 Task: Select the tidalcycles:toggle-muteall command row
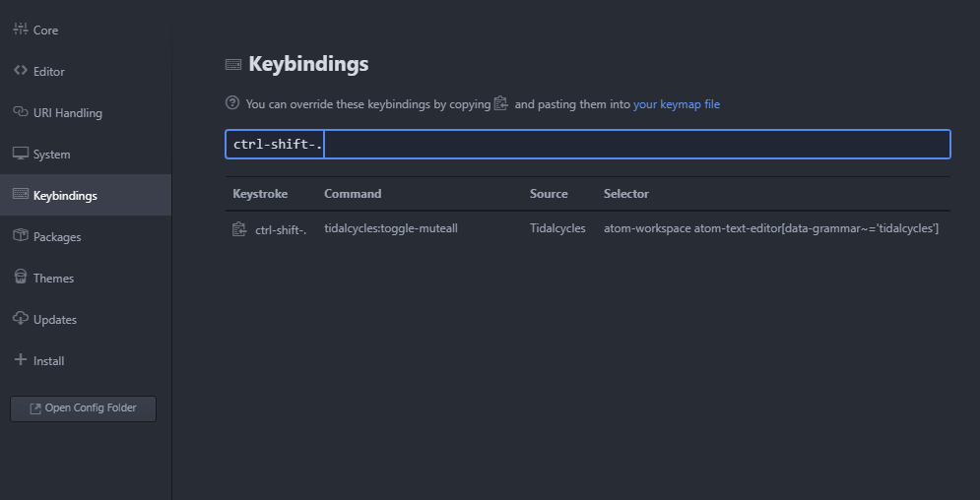[391, 228]
